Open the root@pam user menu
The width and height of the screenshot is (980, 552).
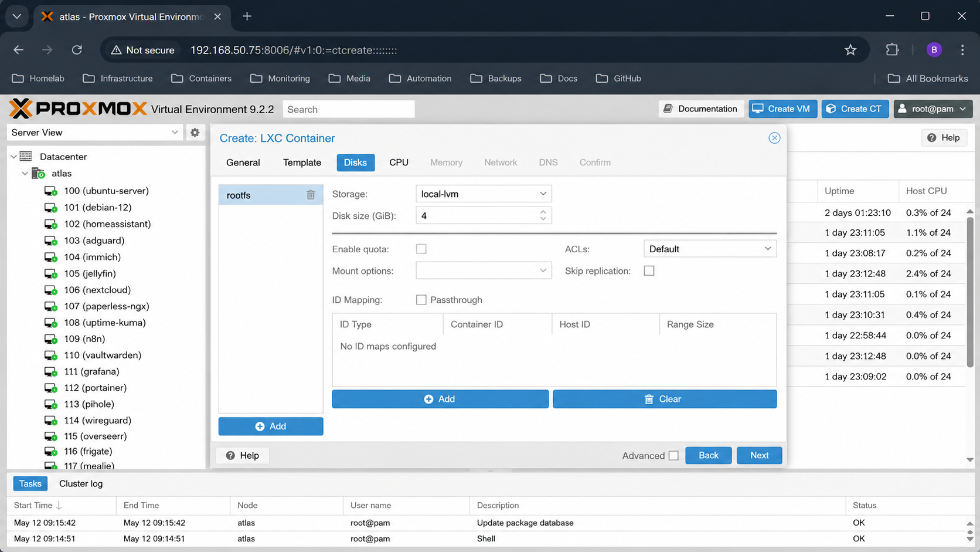point(933,109)
